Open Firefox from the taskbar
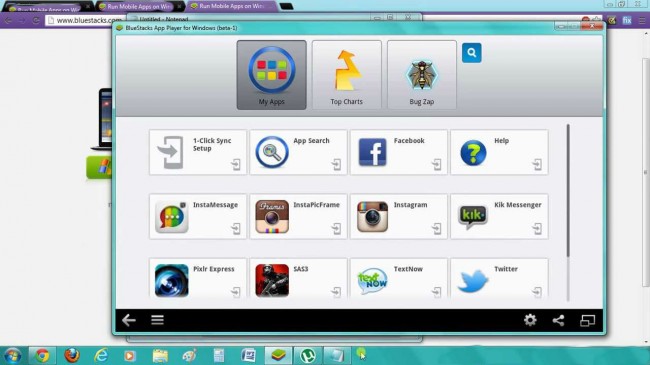 (72, 355)
